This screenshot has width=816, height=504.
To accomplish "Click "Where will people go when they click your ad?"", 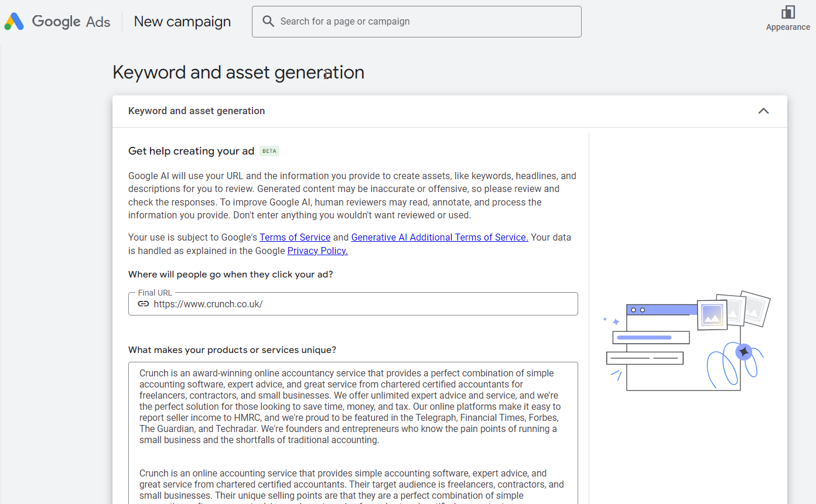I will point(231,274).
